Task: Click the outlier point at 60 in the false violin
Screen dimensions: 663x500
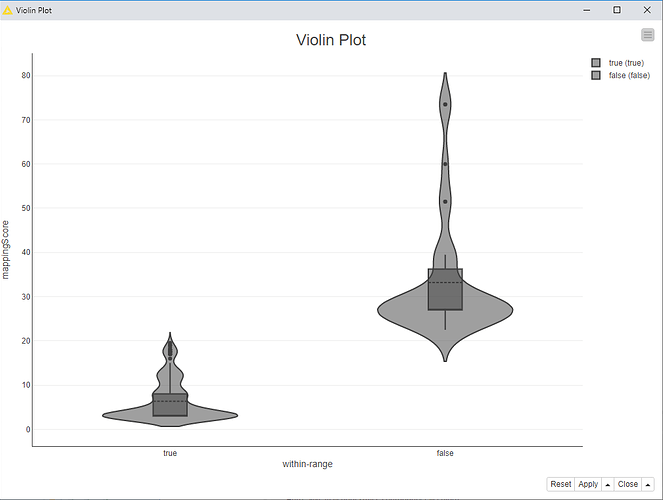Action: tap(445, 164)
